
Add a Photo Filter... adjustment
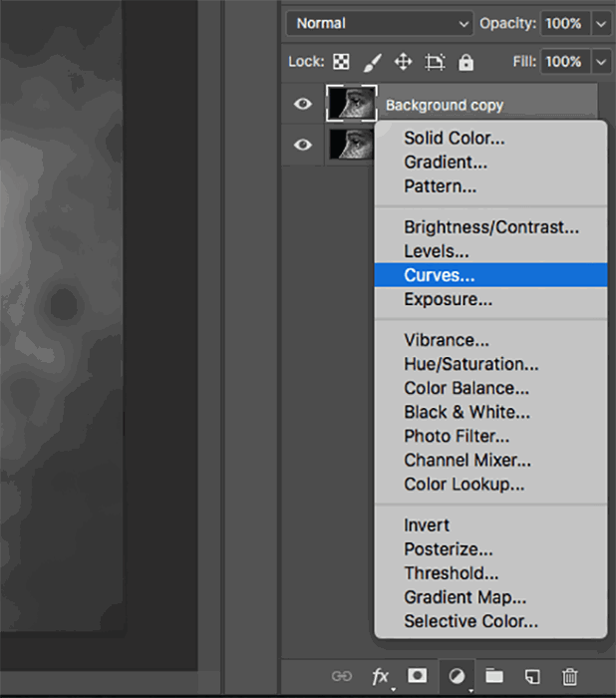pos(491,437)
